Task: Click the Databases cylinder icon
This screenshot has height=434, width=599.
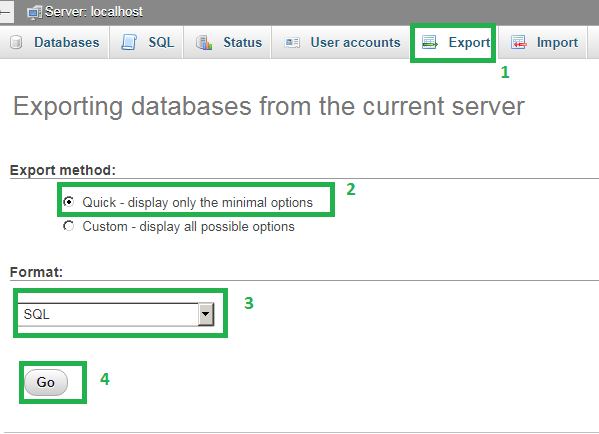Action: pyautogui.click(x=16, y=42)
